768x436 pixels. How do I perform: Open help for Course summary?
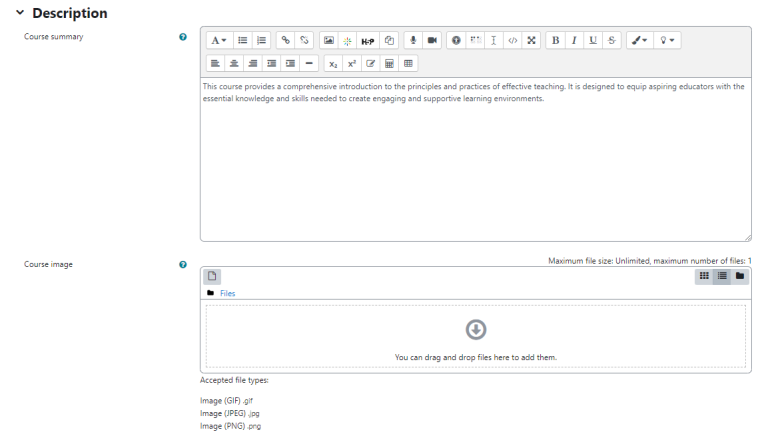pyautogui.click(x=183, y=37)
